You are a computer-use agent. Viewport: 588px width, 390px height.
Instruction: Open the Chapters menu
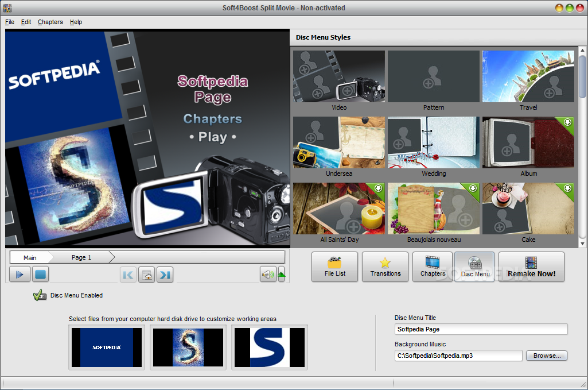pyautogui.click(x=50, y=22)
